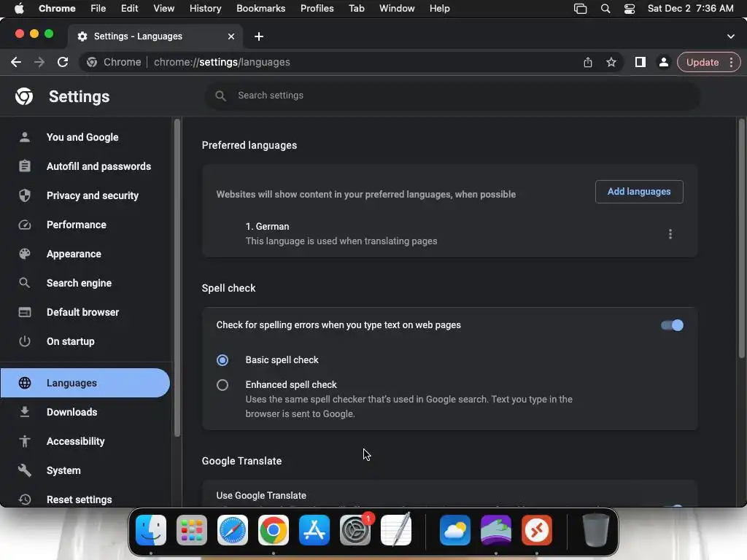Click the Add languages button
Image resolution: width=747 pixels, height=560 pixels.
pyautogui.click(x=639, y=192)
